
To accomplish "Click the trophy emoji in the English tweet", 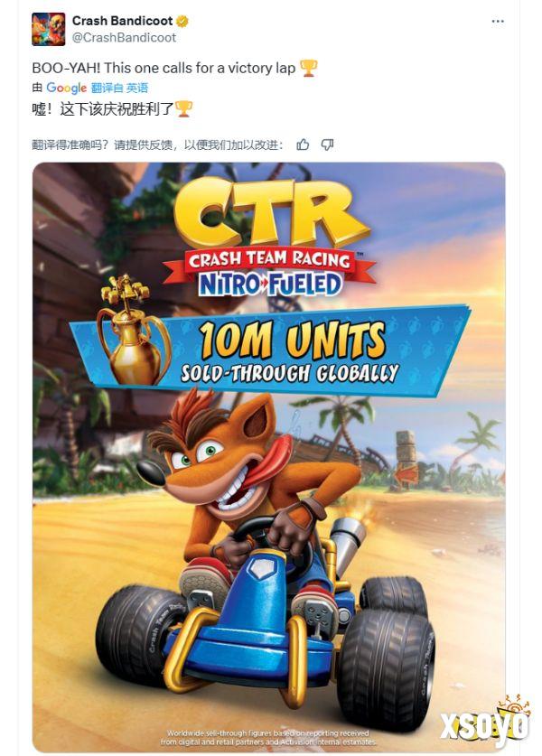I will [309, 68].
